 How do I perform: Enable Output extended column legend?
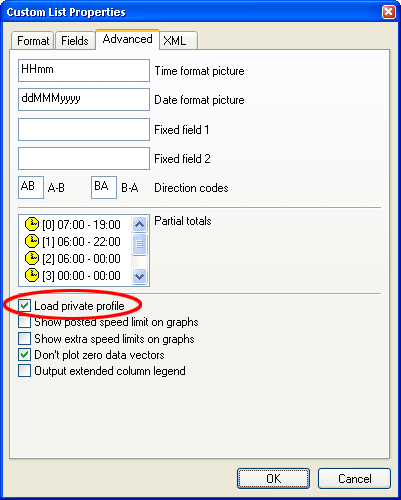tap(24, 371)
